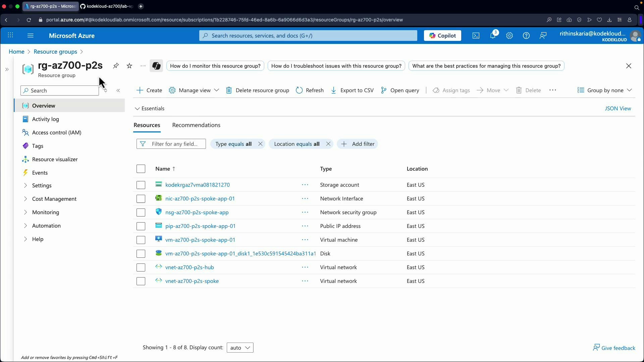Add rg-az700-p2s to favorites star
644x362 pixels.
129,66
